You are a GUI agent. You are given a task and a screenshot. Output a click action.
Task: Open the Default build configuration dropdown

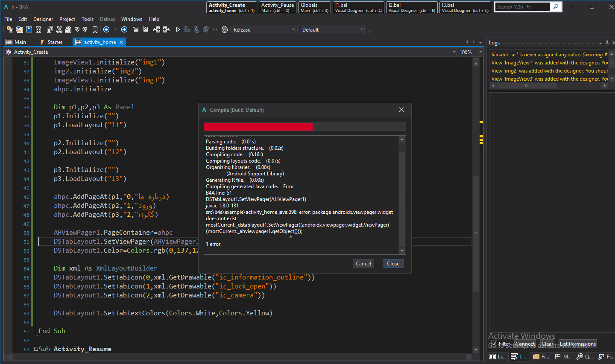332,30
